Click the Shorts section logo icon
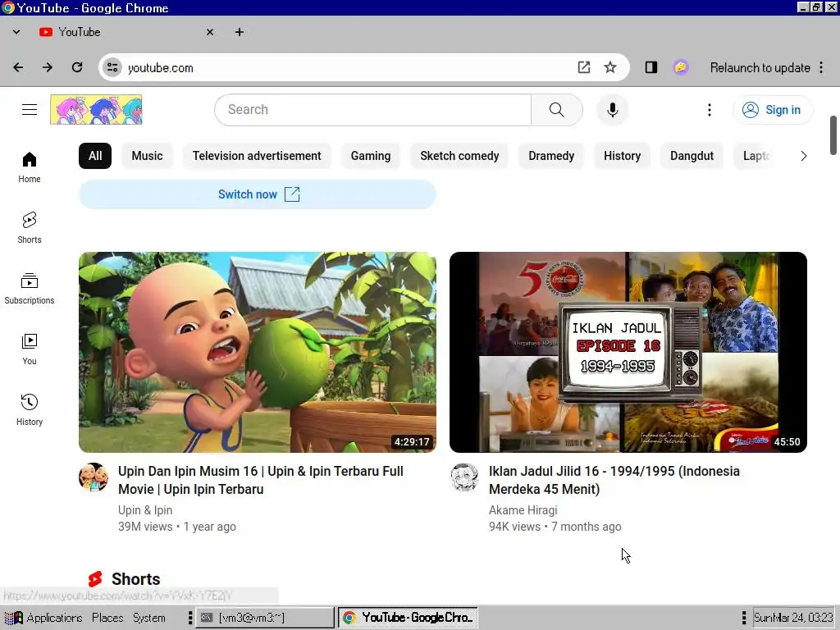 pyautogui.click(x=95, y=579)
